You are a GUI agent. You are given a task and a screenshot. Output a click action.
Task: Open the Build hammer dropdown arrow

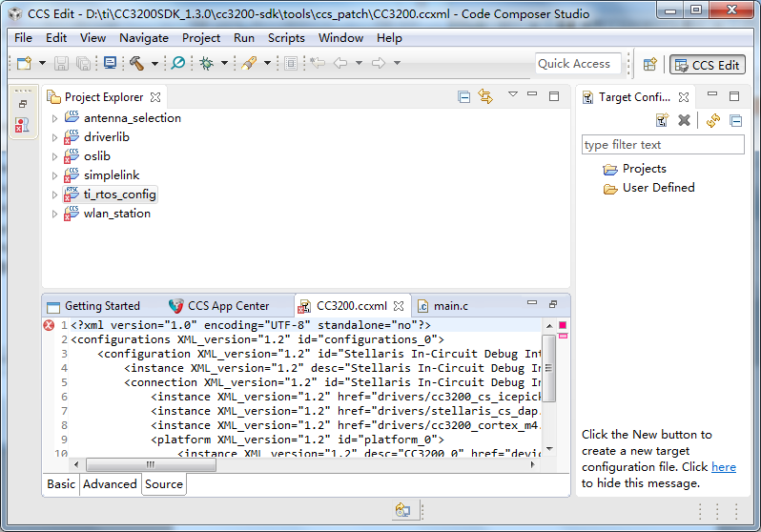click(x=154, y=63)
